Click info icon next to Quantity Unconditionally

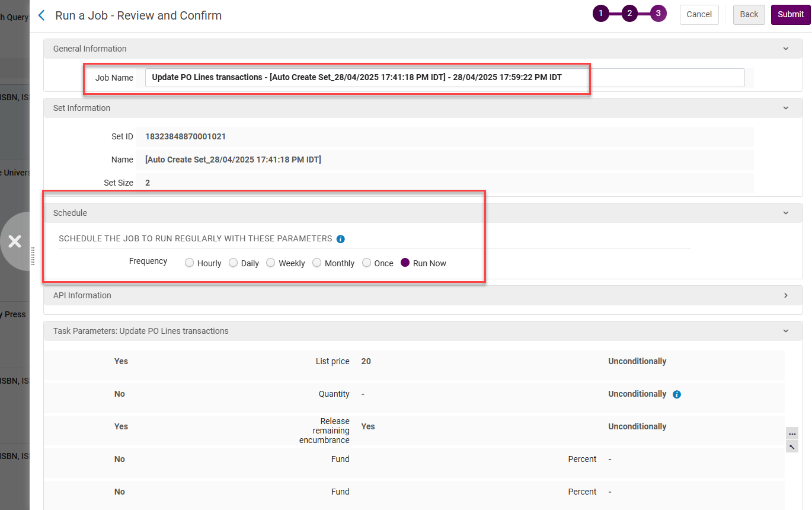coord(677,394)
